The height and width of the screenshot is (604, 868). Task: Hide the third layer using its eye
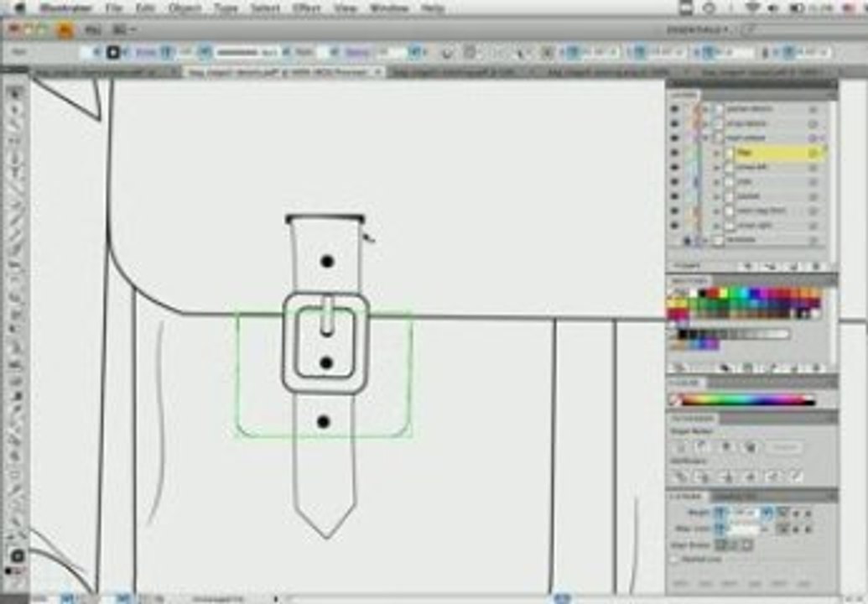[674, 138]
